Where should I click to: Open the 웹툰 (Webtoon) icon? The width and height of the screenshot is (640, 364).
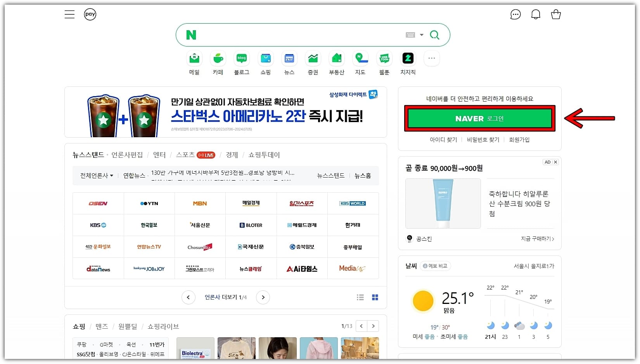pos(384,58)
